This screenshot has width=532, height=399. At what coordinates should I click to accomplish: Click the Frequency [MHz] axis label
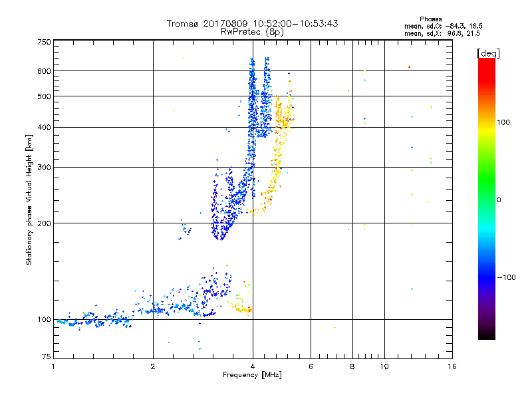click(252, 376)
